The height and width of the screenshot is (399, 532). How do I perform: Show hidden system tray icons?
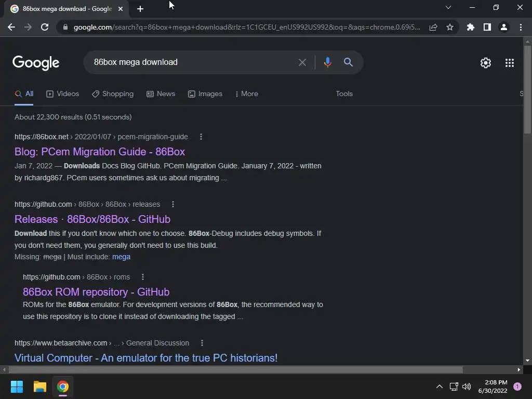(x=440, y=387)
